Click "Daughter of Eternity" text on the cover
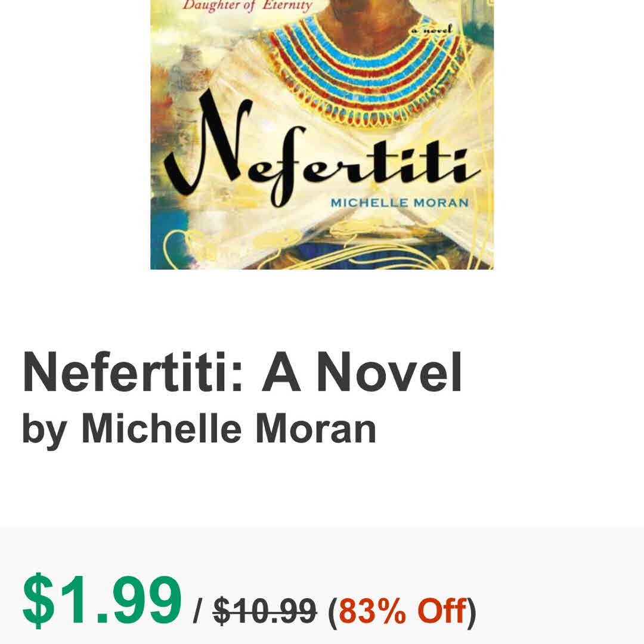 [247, 7]
